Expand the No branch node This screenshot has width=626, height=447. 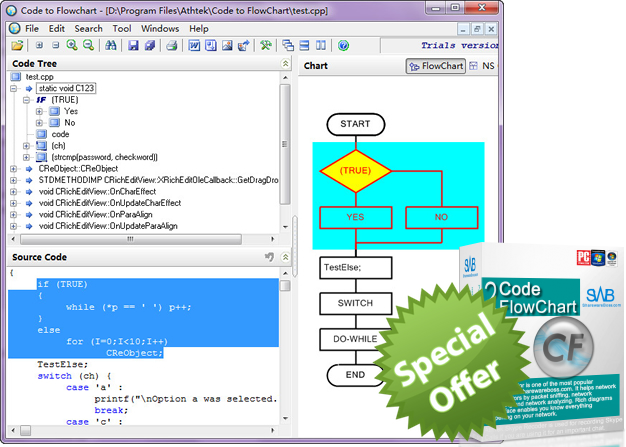(x=39, y=123)
